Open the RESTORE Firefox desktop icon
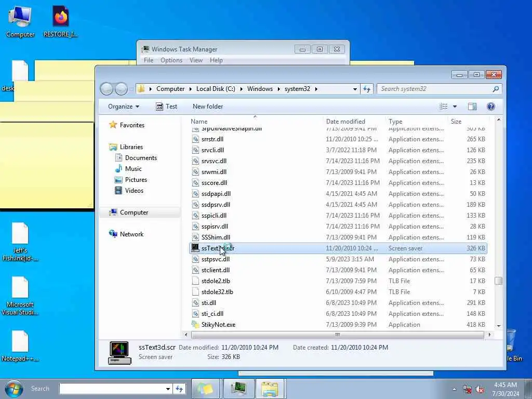This screenshot has width=532, height=399. [x=61, y=21]
